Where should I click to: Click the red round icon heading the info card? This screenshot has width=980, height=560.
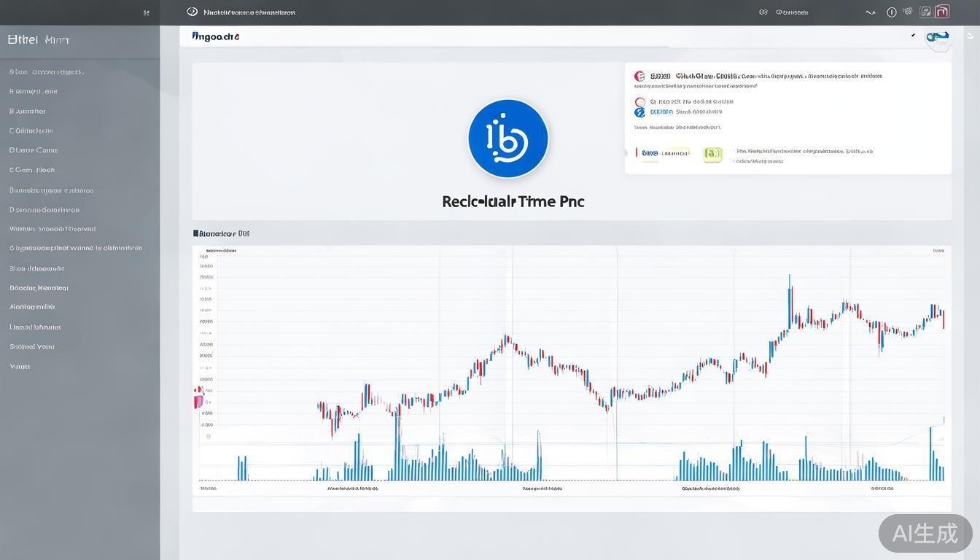(639, 76)
